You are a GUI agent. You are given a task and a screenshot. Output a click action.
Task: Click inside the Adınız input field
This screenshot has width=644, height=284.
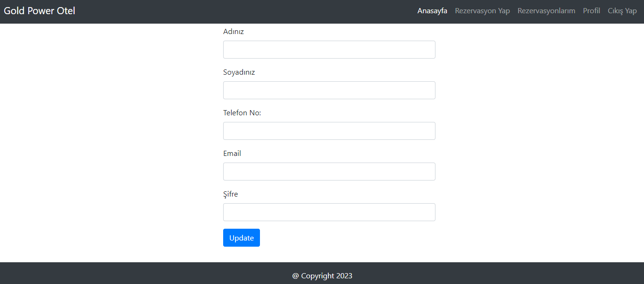click(x=329, y=49)
